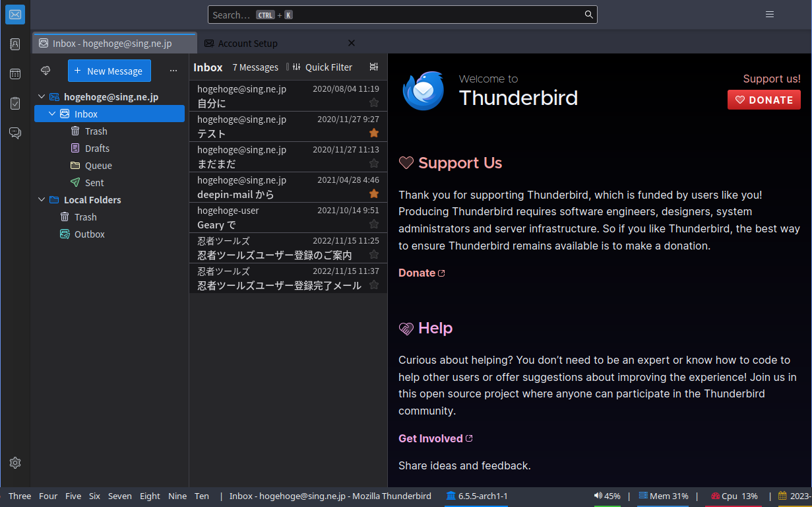Open the Thunderbird app menu hamburger
Viewport: 812px width, 507px height.
click(770, 15)
